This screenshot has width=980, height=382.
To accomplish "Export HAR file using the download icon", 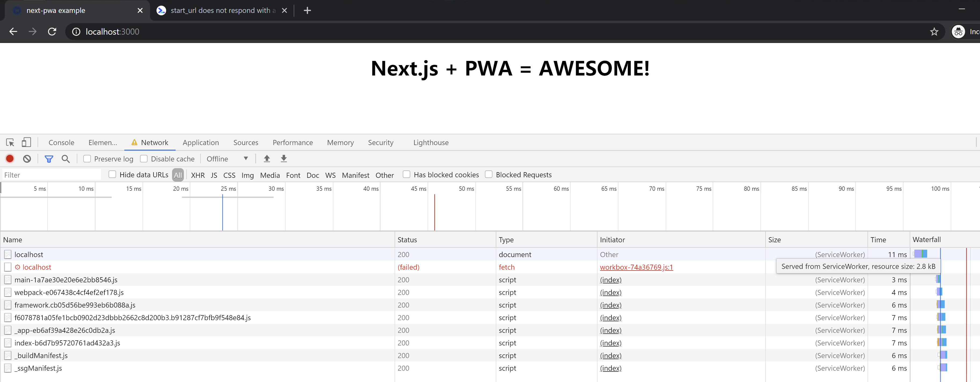I will click(284, 158).
